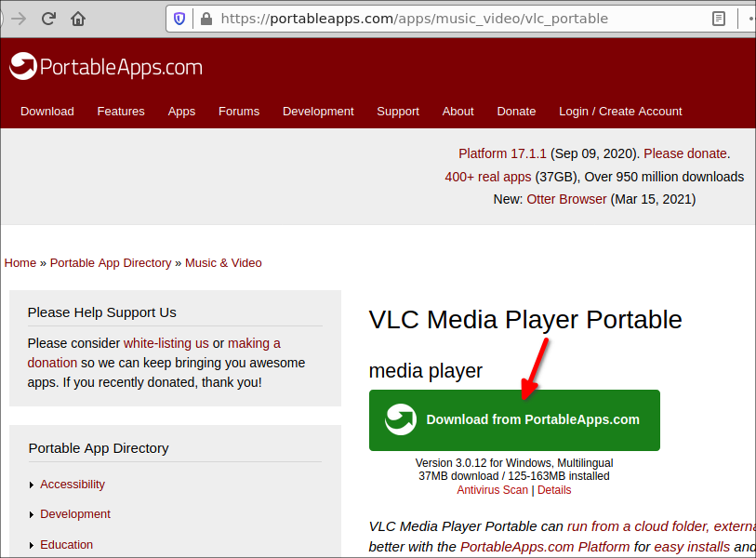Open the Support menu item
Viewport: 756px width, 558px height.
tap(398, 112)
